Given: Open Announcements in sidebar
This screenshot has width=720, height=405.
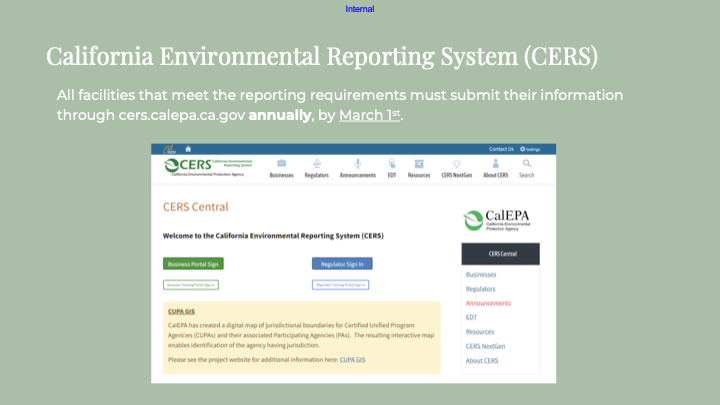Looking at the screenshot, I should pyautogui.click(x=488, y=303).
